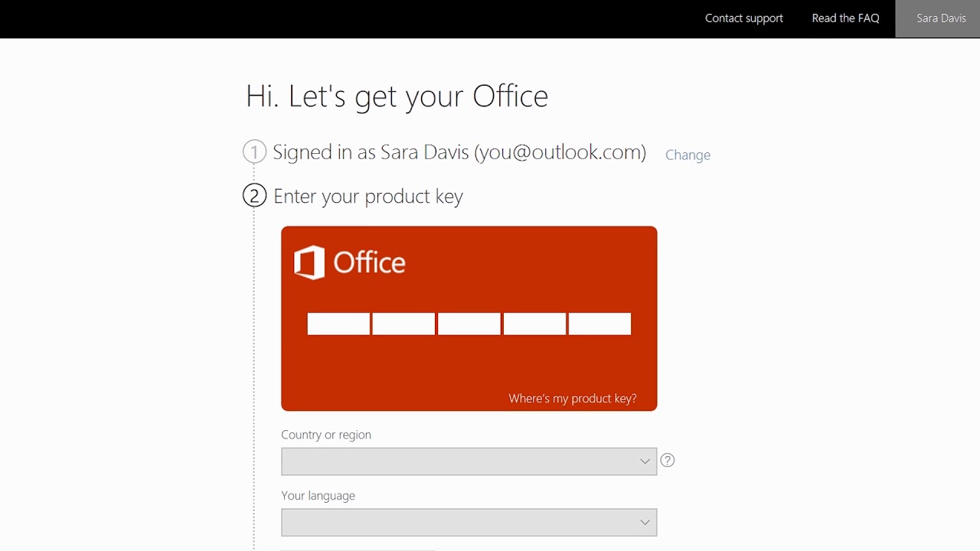Click the fourth product key box
This screenshot has width=980, height=551.
(534, 324)
